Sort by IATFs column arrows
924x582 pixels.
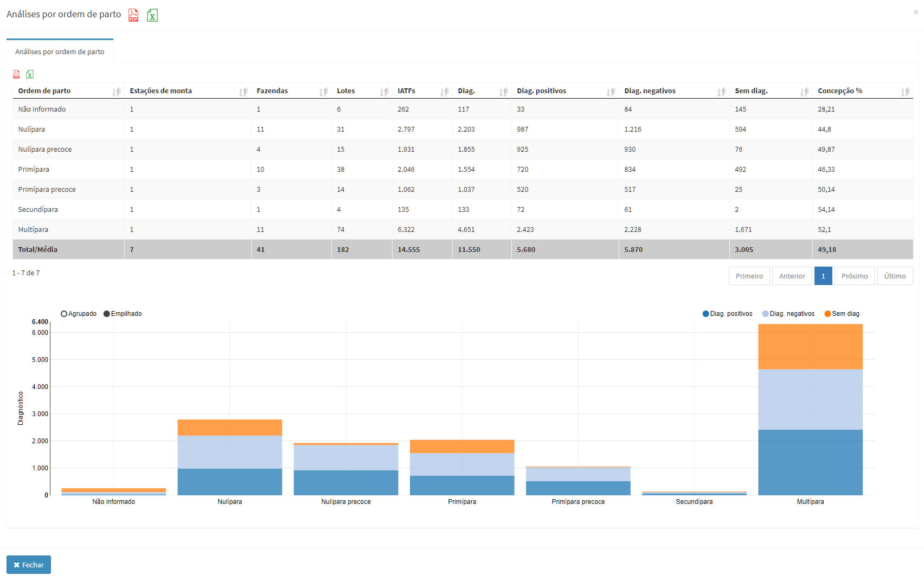click(444, 92)
